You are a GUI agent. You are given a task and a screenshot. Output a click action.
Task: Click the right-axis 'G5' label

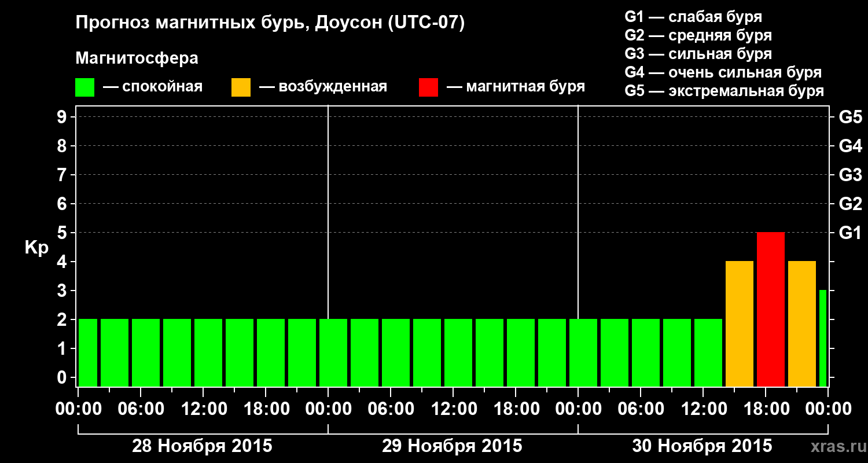point(851,117)
